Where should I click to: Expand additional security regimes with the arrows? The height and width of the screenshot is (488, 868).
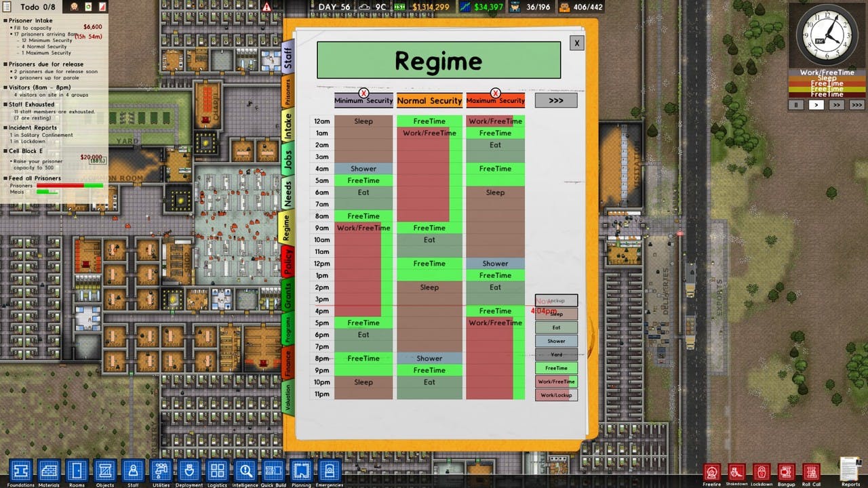pyautogui.click(x=556, y=100)
